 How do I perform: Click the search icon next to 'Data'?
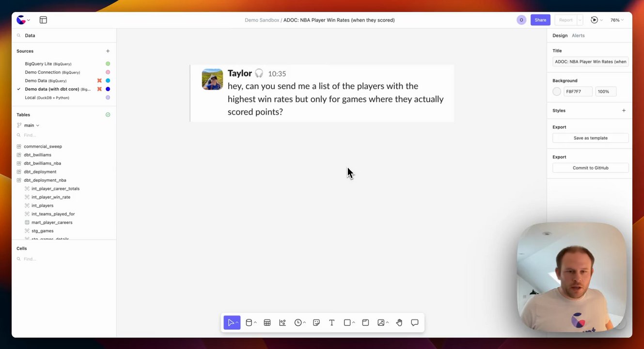19,35
